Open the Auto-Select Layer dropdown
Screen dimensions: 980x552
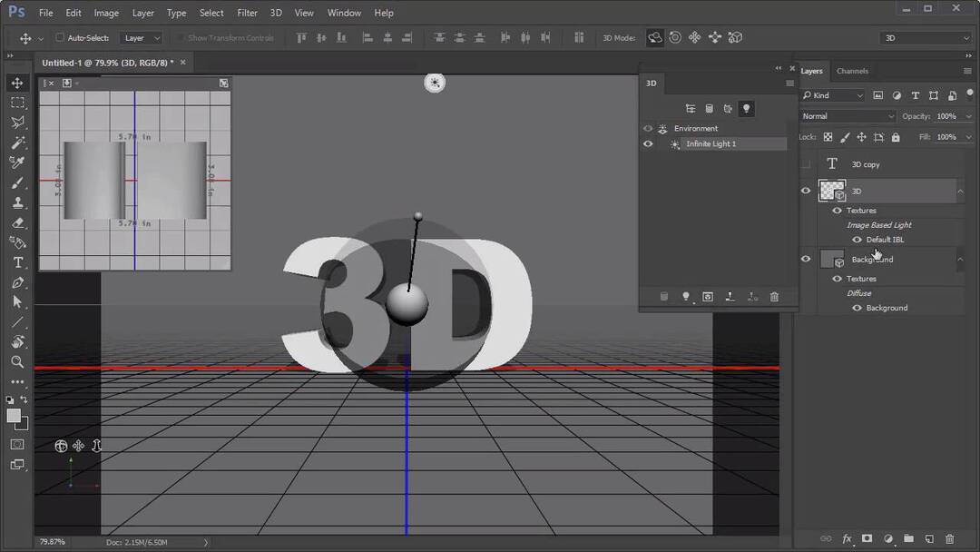[x=142, y=38]
